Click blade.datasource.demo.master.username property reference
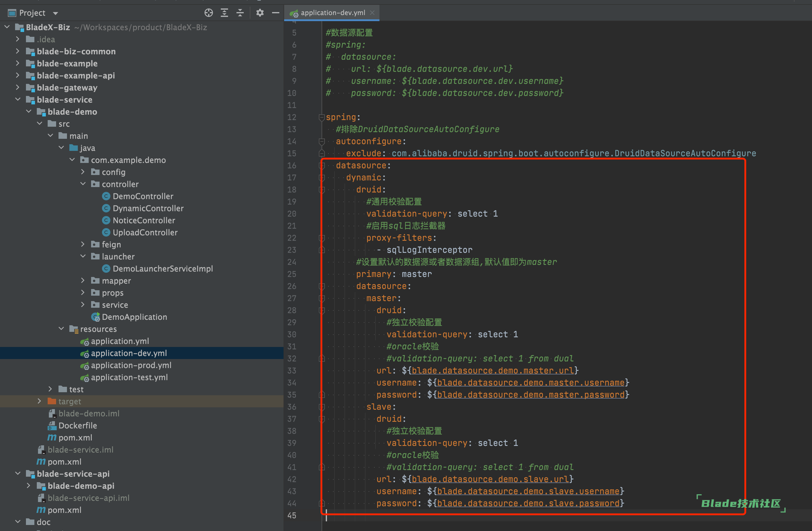 (531, 383)
